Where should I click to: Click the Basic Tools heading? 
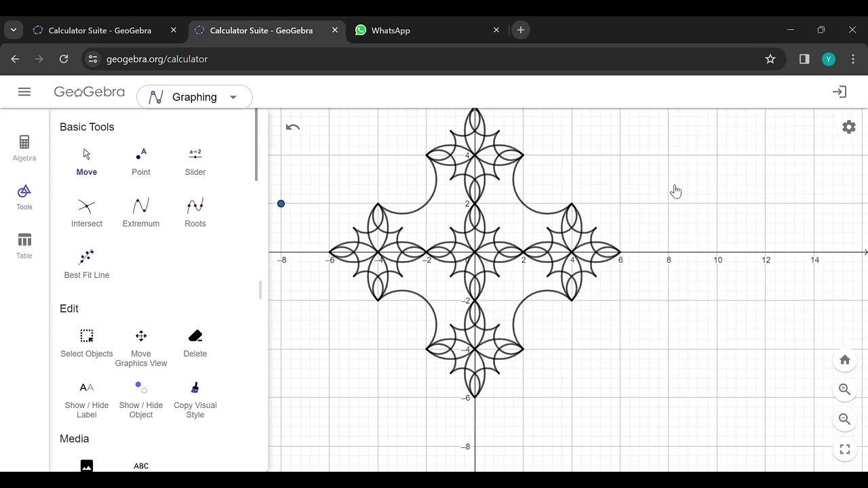[x=87, y=127]
